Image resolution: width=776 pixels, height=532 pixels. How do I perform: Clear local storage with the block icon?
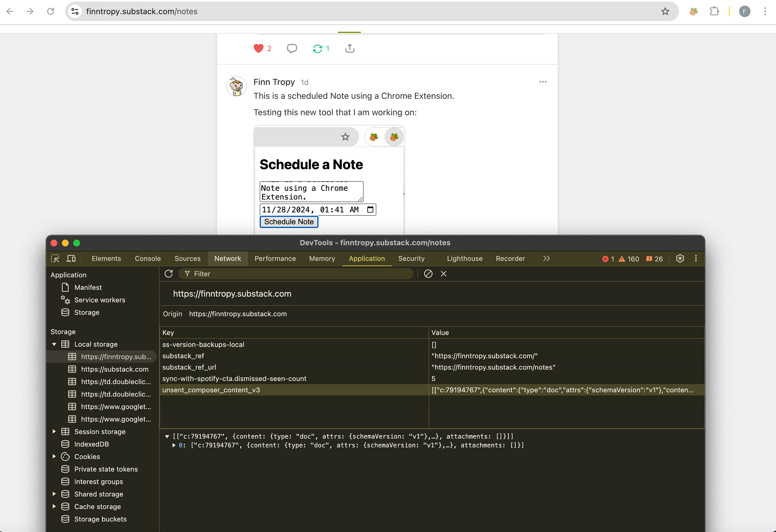(x=428, y=274)
